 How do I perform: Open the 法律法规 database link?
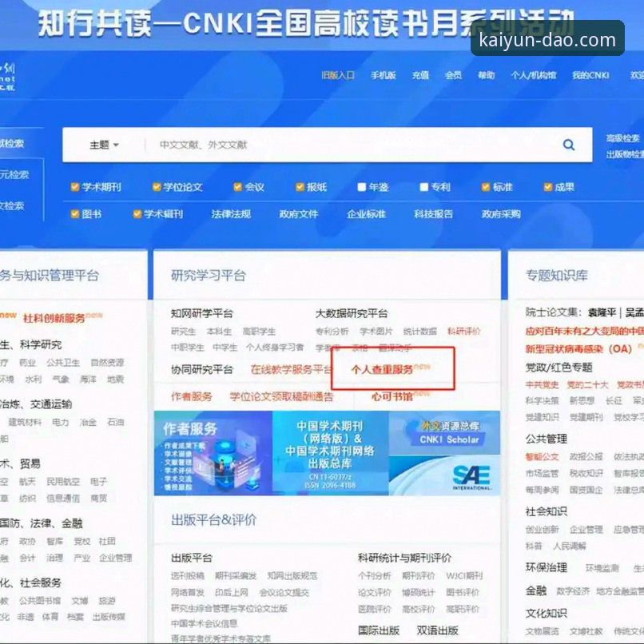(x=231, y=214)
